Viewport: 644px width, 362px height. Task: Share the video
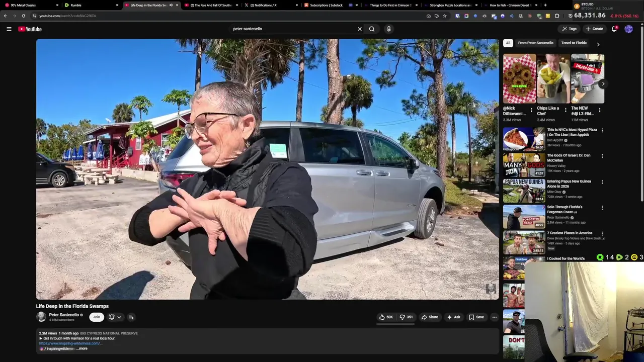click(x=430, y=317)
